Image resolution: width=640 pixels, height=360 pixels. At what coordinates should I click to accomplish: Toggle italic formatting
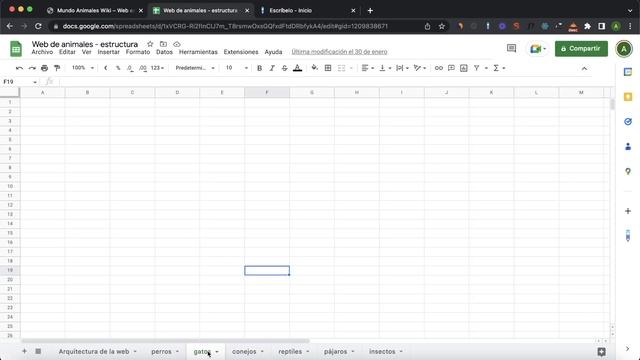tap(272, 68)
